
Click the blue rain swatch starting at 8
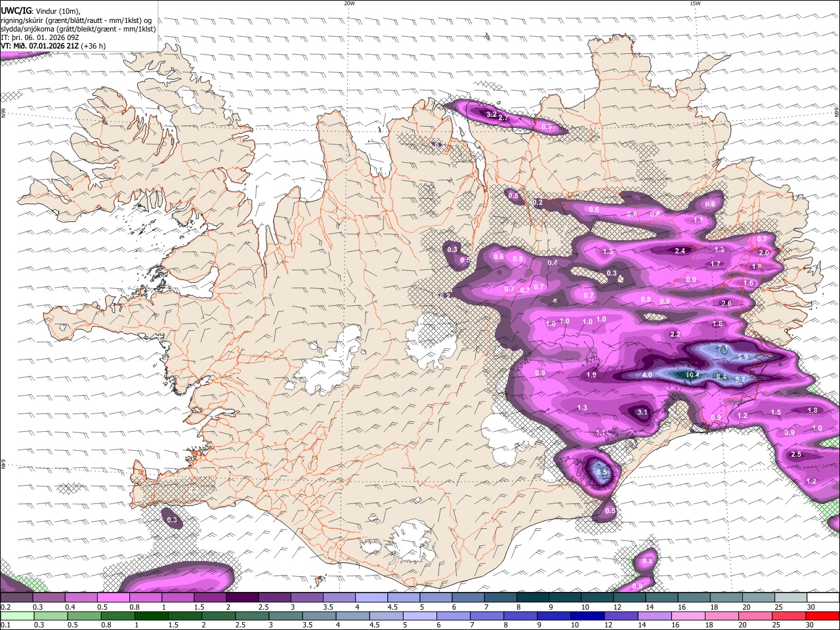522,616
